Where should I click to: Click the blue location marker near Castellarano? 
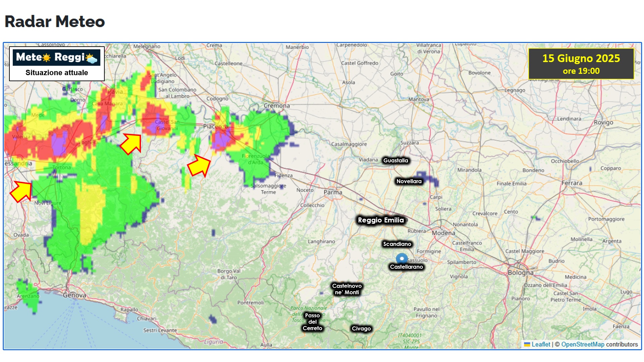point(402,259)
